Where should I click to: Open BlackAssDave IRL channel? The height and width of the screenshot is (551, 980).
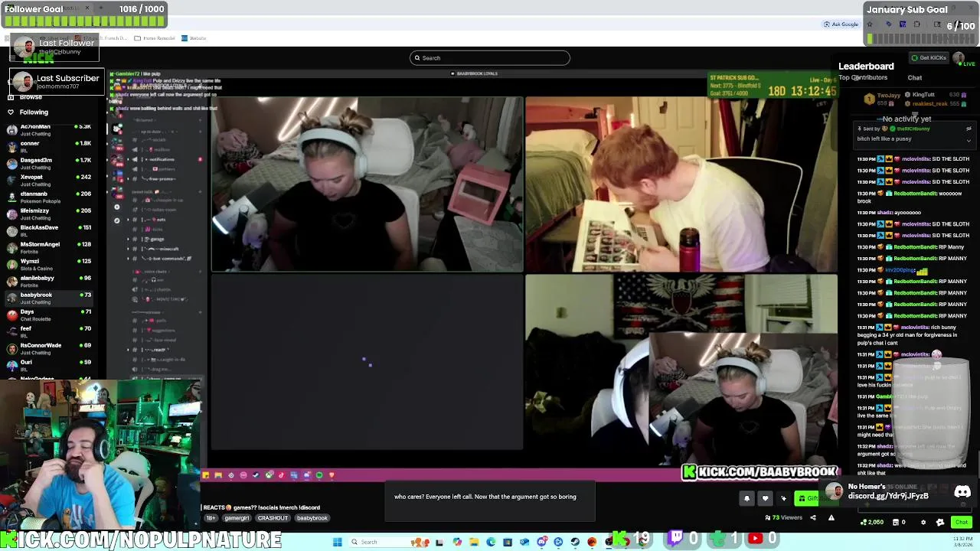[x=47, y=231]
